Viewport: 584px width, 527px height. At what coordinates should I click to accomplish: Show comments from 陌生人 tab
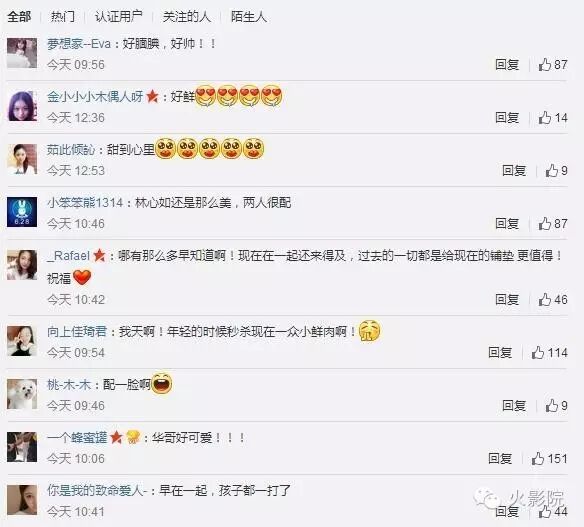249,16
